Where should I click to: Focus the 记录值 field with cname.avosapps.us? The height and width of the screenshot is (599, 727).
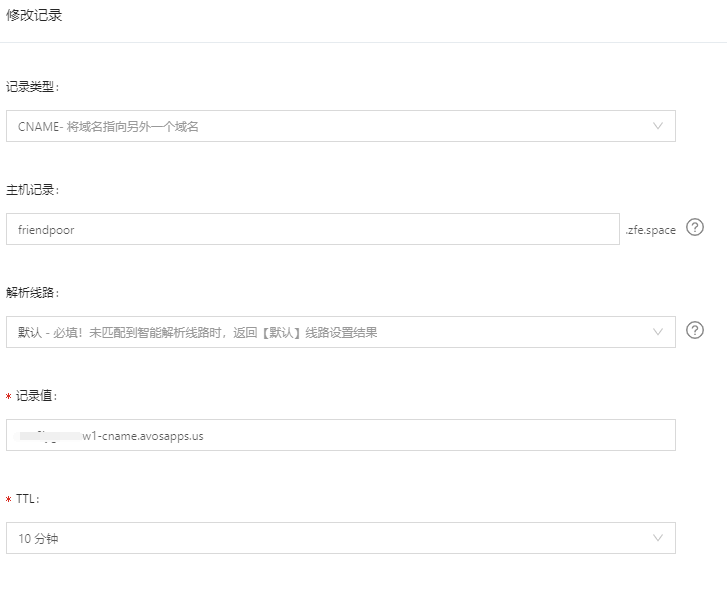[x=341, y=435]
